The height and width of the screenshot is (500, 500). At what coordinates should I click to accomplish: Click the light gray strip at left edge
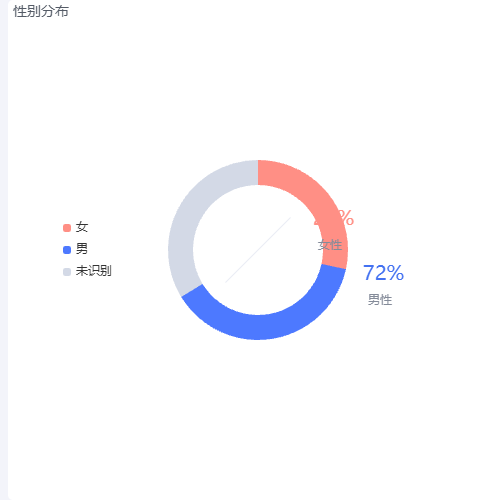[4, 250]
